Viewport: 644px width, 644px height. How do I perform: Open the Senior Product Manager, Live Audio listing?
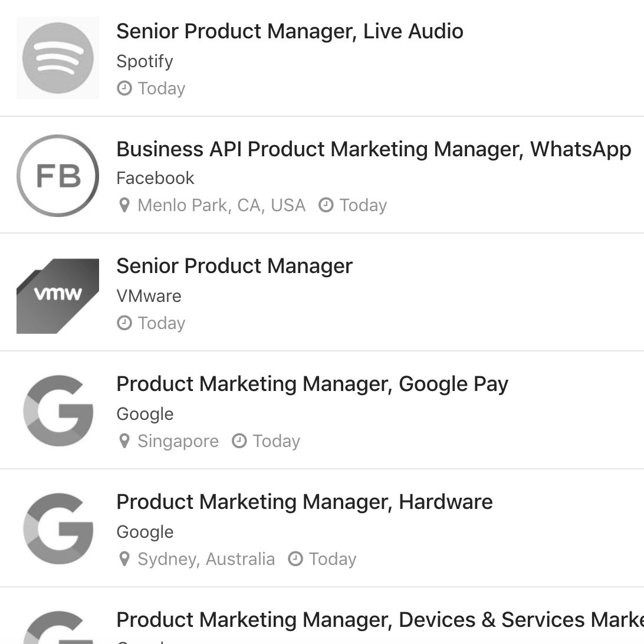290,31
